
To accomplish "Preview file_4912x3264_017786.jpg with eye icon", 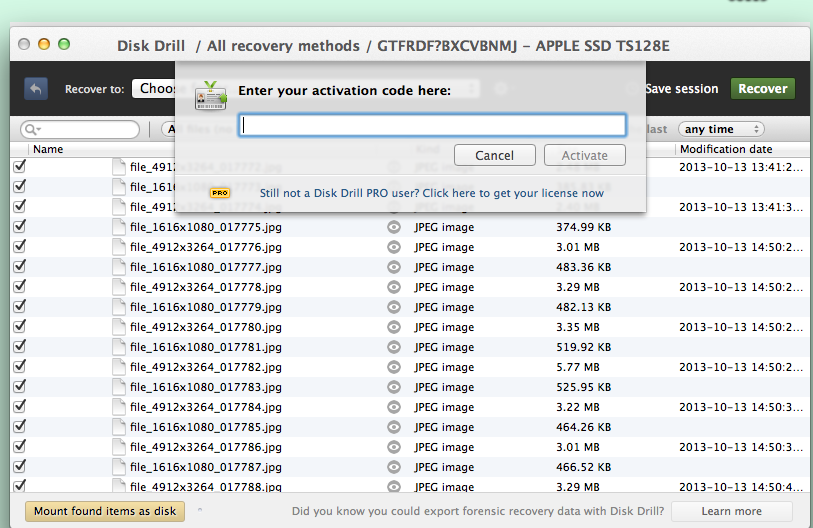I will click(394, 447).
